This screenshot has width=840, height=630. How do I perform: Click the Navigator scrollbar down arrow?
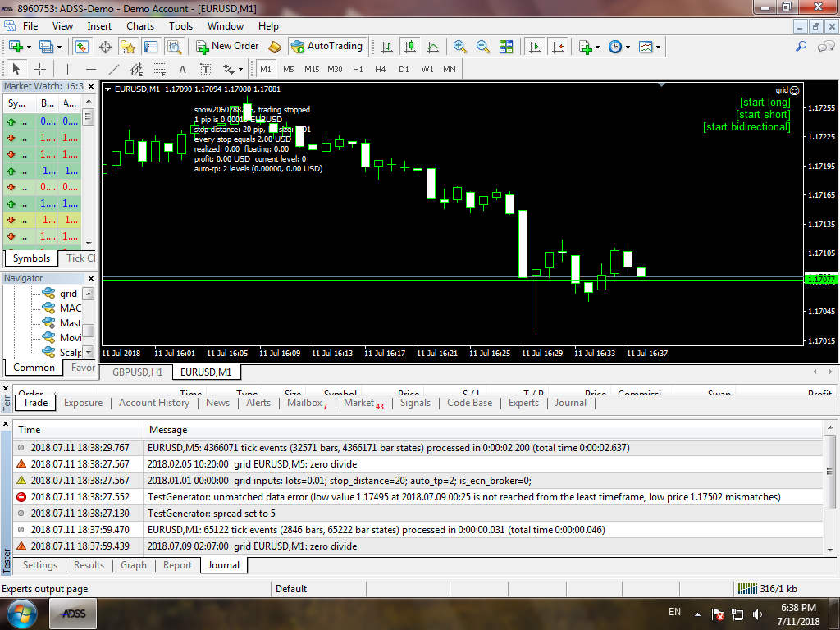click(x=89, y=352)
